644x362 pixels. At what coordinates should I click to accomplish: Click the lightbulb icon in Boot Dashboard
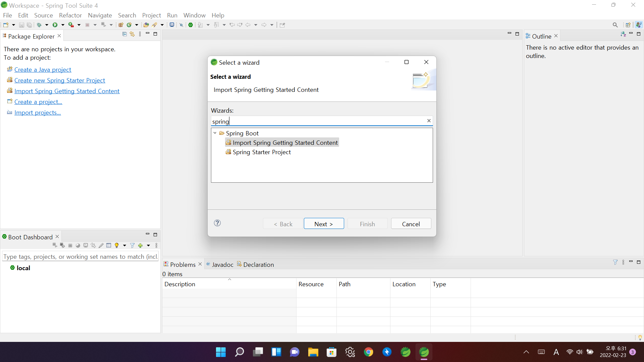click(117, 245)
